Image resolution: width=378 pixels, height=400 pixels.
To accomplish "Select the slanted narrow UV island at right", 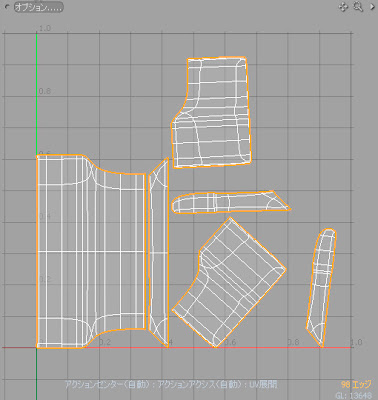I will [x=321, y=288].
